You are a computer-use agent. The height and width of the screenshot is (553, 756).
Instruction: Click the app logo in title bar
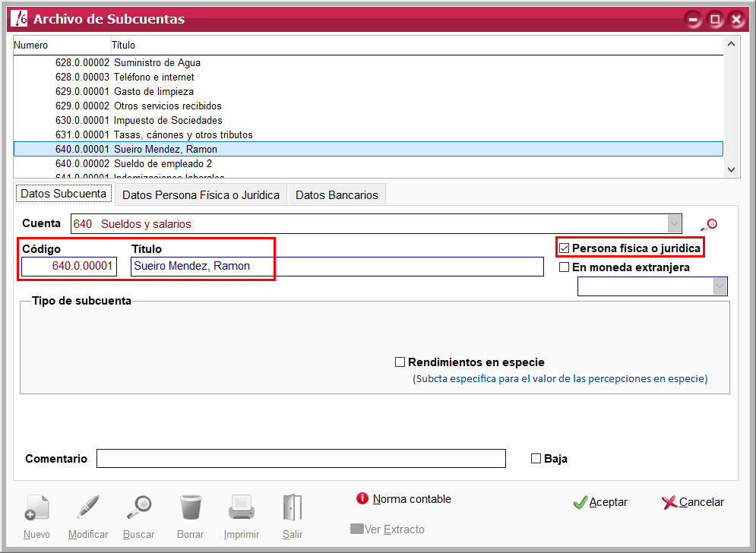tap(19, 18)
